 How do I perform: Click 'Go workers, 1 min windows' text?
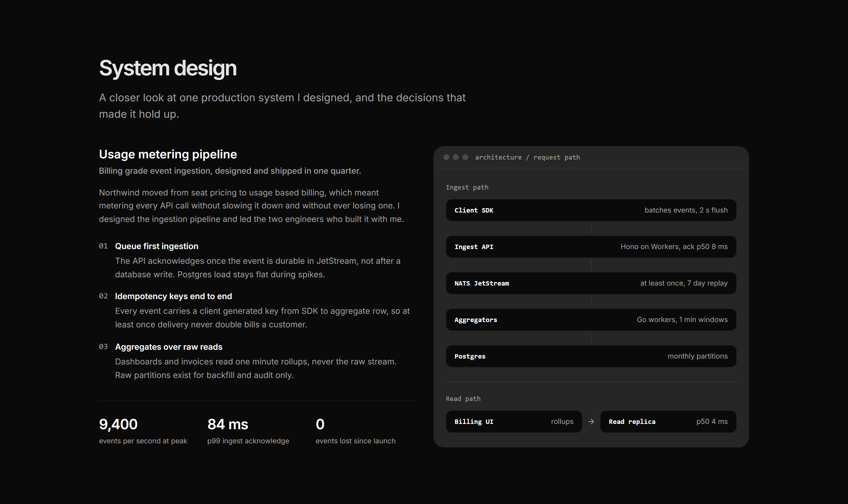click(682, 320)
